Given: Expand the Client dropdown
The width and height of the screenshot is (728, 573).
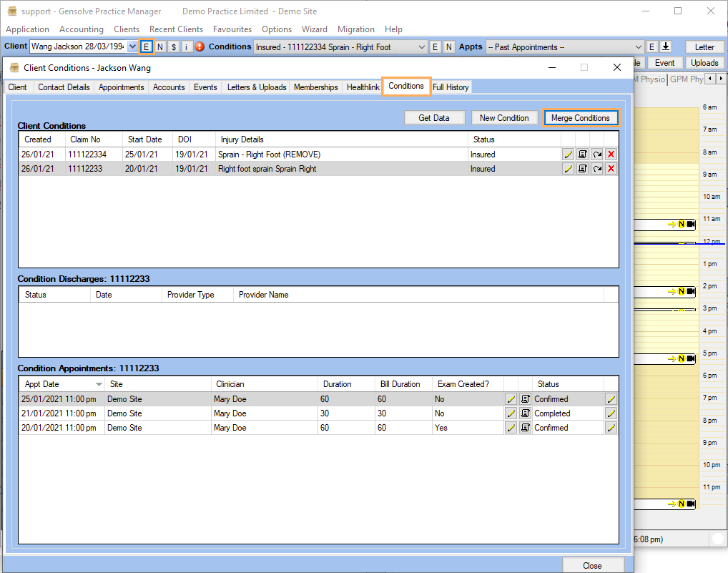Looking at the screenshot, I should 132,47.
